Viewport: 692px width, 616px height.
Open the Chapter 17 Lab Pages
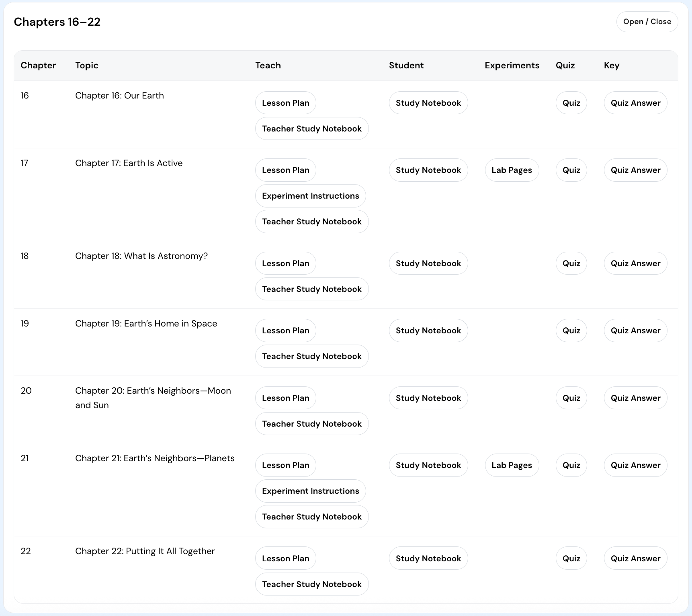(511, 170)
